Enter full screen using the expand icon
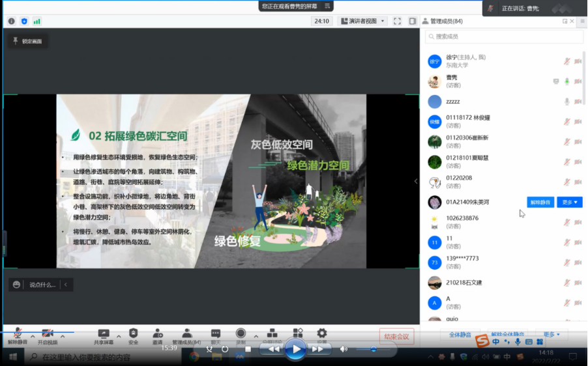588x366 pixels. (397, 21)
